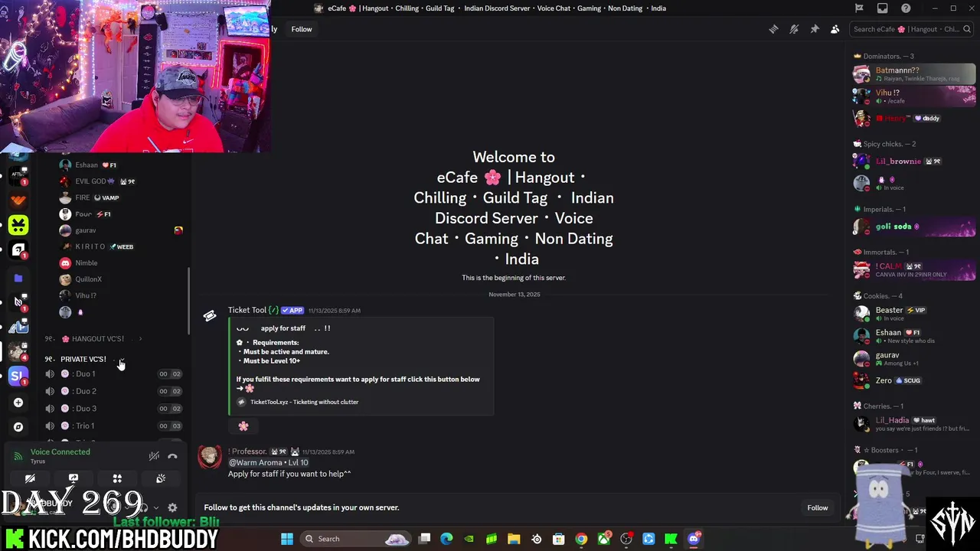Open the green X server icon
Screen dimensions: 980x551
click(x=18, y=225)
